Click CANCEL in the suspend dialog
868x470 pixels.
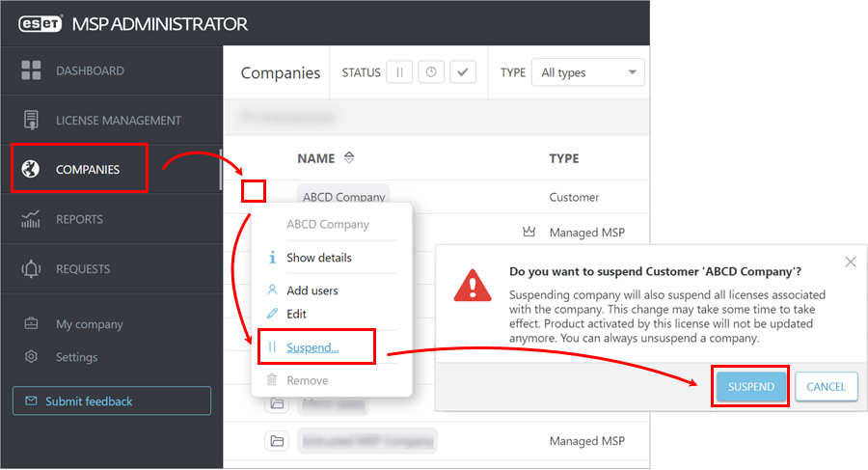pyautogui.click(x=826, y=386)
